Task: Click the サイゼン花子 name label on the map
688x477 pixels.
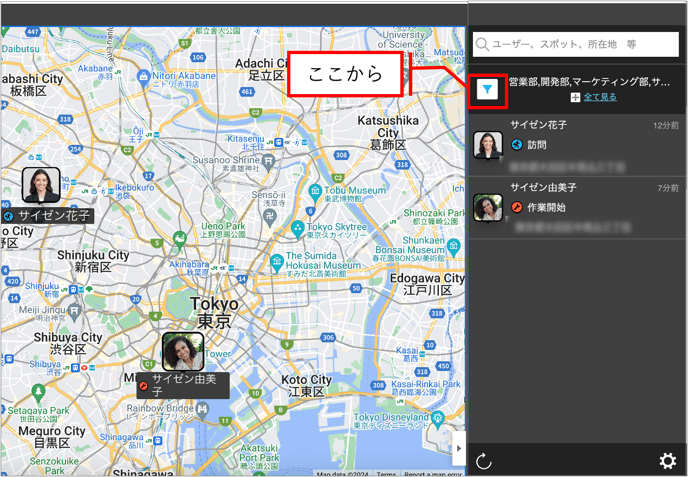Action: [x=47, y=215]
